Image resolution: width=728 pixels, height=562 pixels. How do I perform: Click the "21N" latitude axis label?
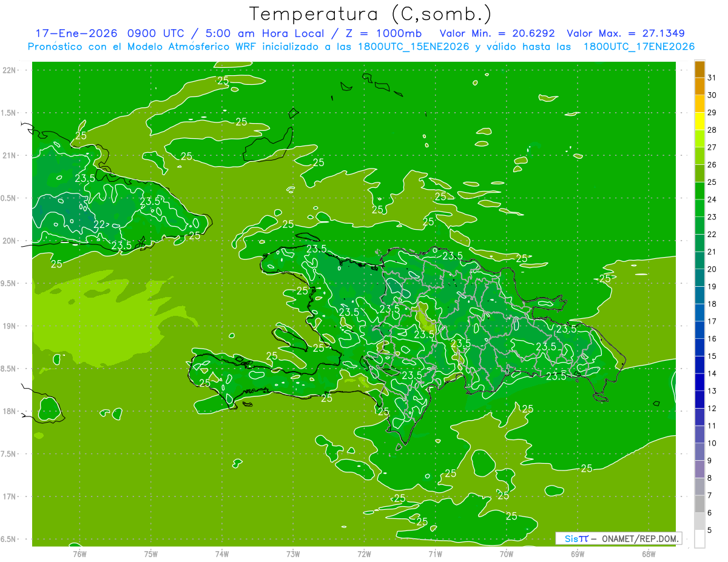tap(8, 155)
